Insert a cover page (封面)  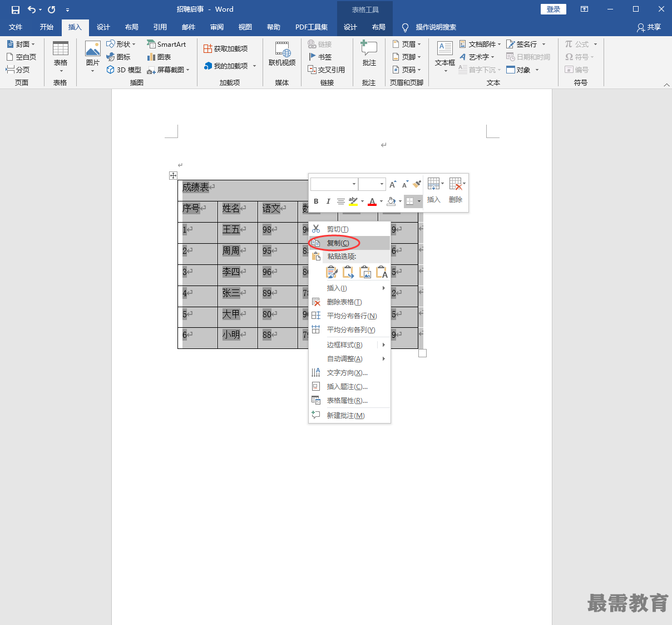coord(21,44)
